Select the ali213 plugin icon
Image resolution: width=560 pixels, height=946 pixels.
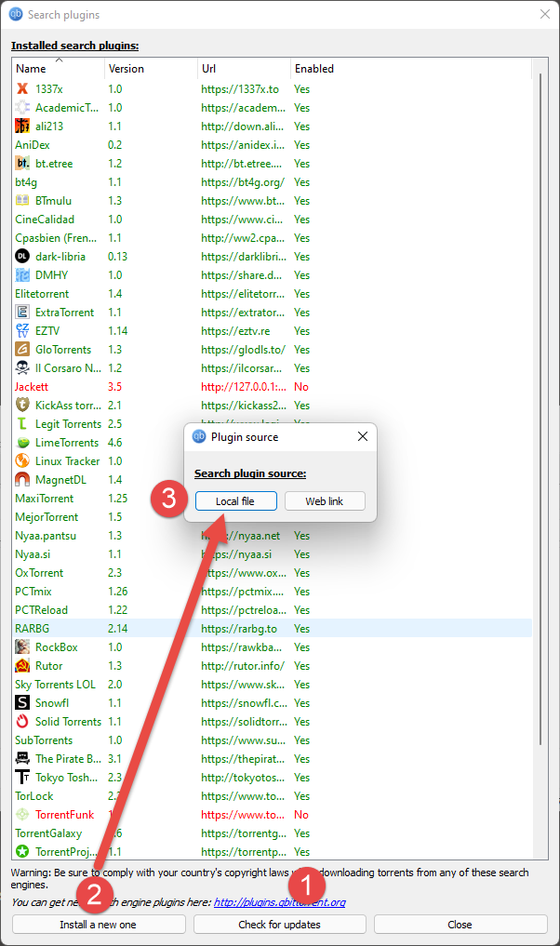click(22, 127)
